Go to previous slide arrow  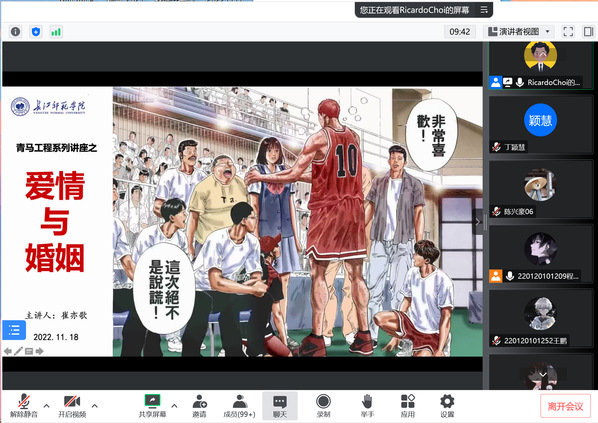click(x=8, y=351)
